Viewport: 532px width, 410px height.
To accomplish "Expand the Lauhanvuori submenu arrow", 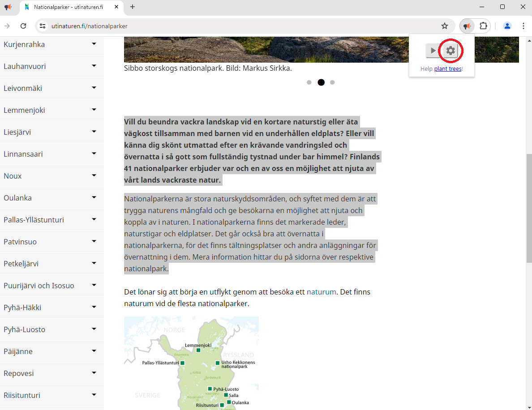I will coord(94,66).
